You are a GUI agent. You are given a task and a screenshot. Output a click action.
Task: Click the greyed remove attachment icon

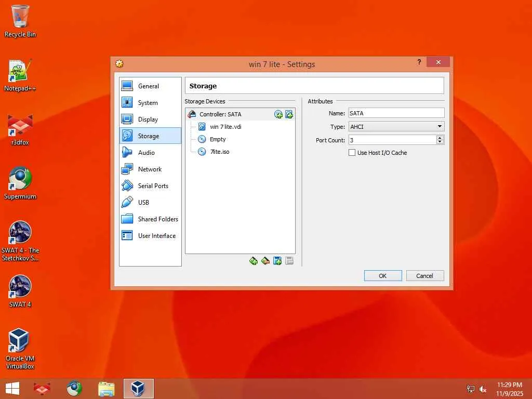point(289,261)
